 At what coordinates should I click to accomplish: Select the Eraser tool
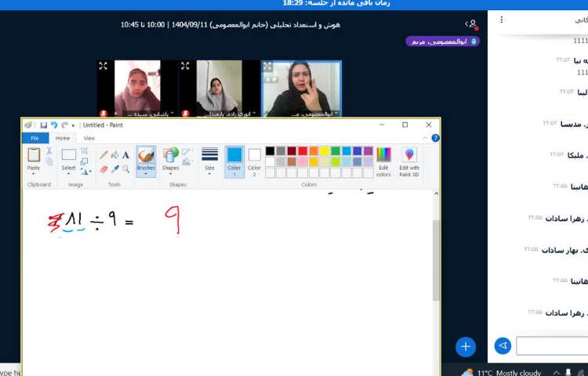point(103,169)
